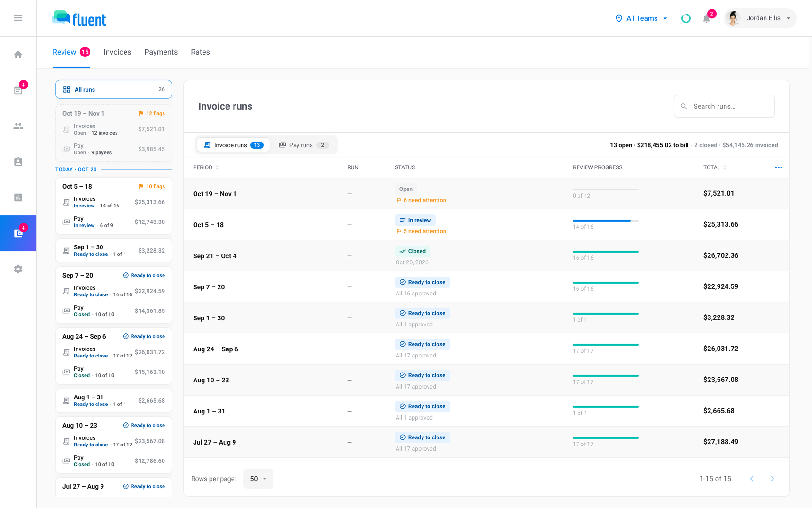Open the assignments badge sidebar icon
Screen dimensions: 812x508
point(18,162)
